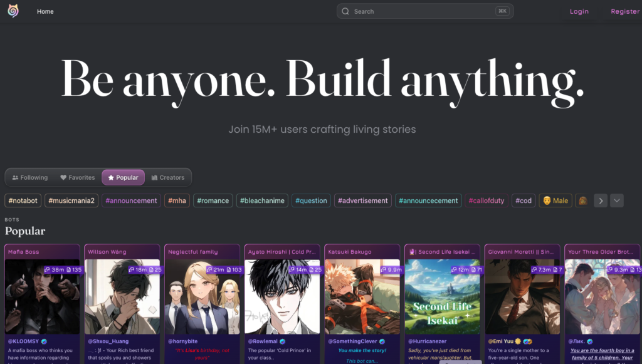Click the 21m chats icon on Neglectful family
This screenshot has height=364, width=642.
(x=209, y=269)
